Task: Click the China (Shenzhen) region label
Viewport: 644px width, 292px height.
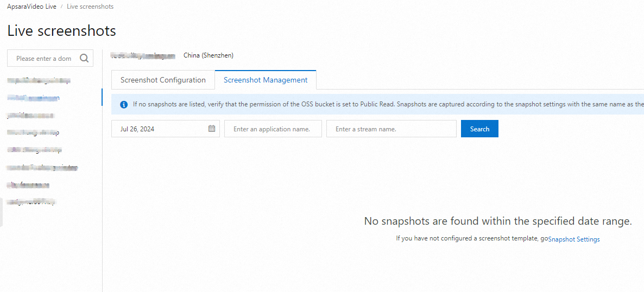Action: click(x=209, y=55)
